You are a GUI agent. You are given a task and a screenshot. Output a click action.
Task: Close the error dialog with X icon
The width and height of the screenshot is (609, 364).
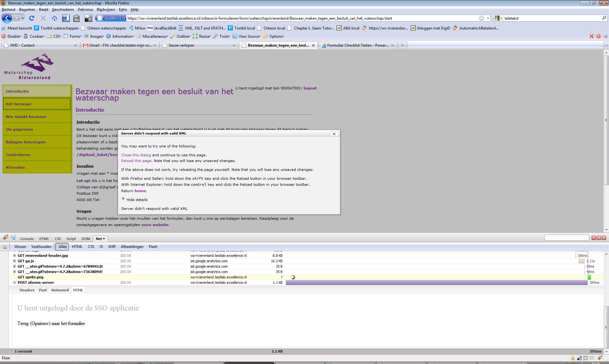[334, 134]
